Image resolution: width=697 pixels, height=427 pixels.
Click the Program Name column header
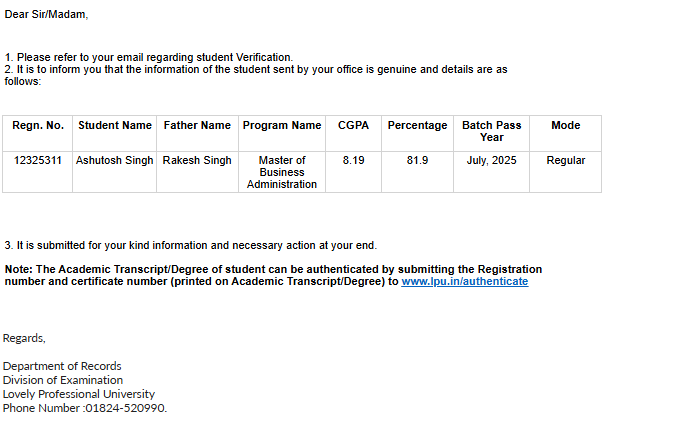coord(282,126)
